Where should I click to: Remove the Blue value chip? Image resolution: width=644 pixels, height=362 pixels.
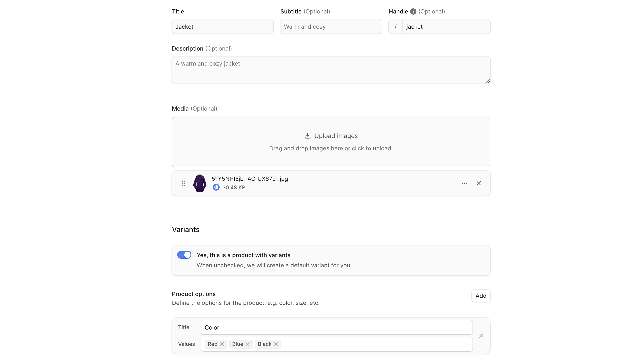coord(248,344)
